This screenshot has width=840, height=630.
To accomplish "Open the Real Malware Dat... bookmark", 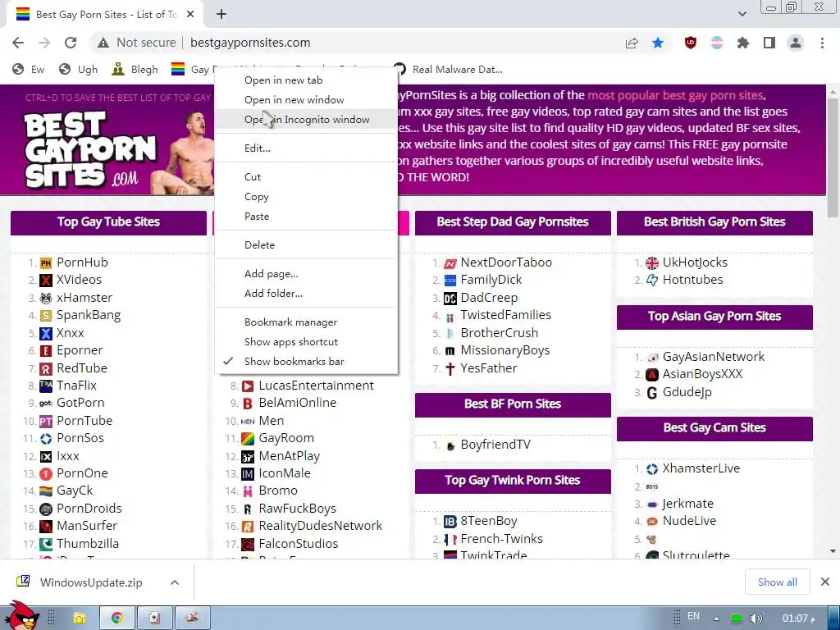I will [449, 69].
